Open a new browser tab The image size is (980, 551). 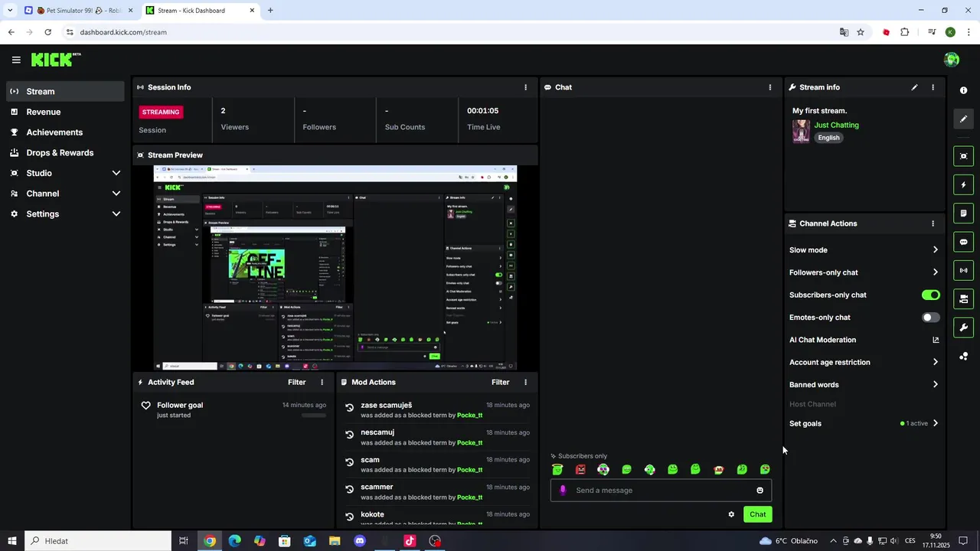[270, 11]
